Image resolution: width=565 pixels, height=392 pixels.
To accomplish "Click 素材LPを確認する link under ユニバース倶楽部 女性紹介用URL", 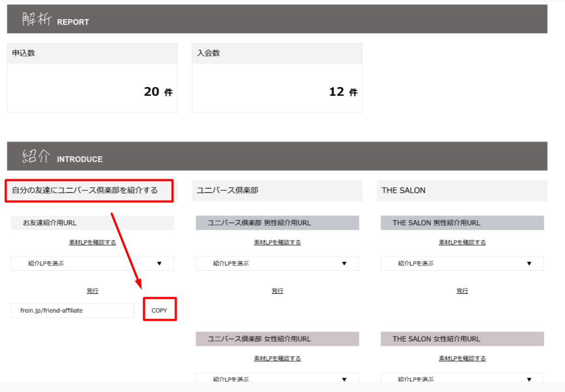I will [278, 359].
